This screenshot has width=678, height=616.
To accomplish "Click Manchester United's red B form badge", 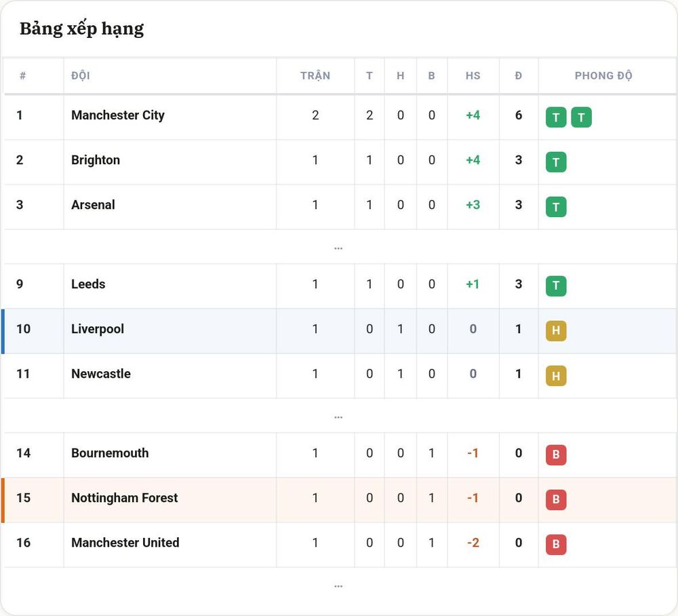I will [x=556, y=545].
